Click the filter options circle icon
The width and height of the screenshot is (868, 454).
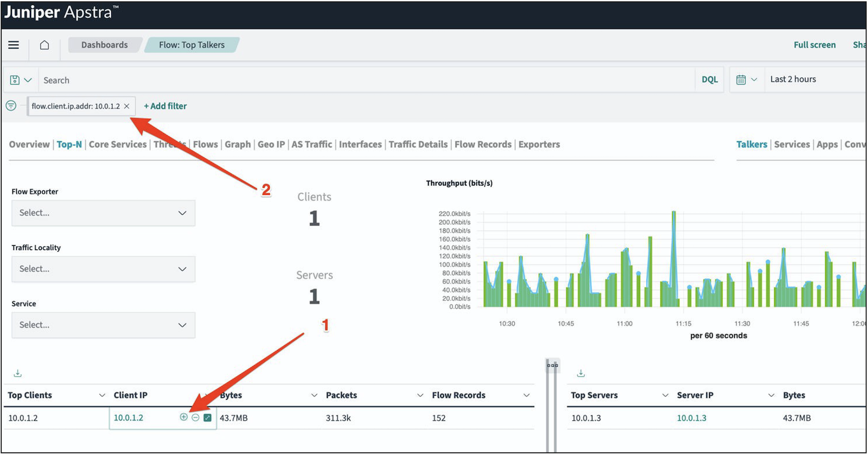tap(11, 106)
